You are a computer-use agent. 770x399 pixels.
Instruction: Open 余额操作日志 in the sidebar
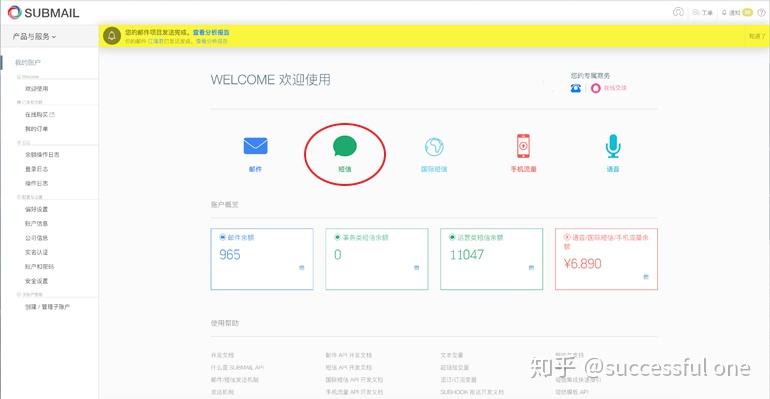click(x=42, y=155)
